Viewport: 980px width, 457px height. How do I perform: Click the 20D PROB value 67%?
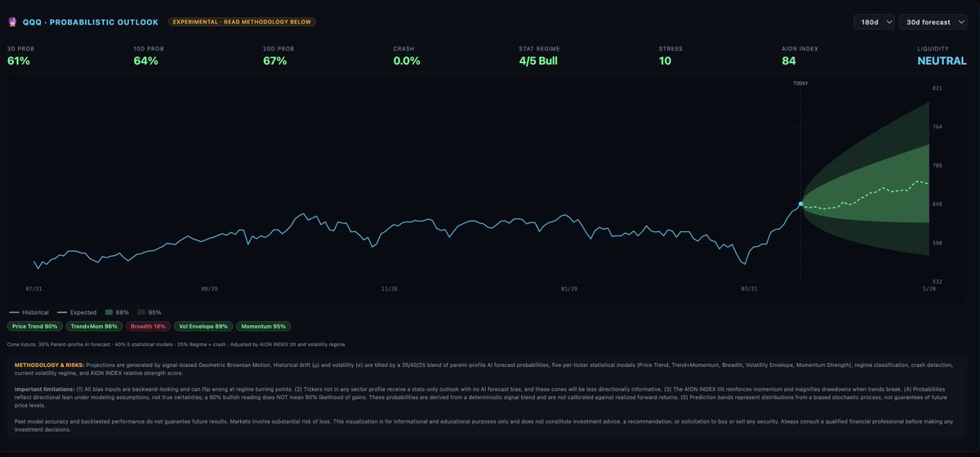[276, 60]
